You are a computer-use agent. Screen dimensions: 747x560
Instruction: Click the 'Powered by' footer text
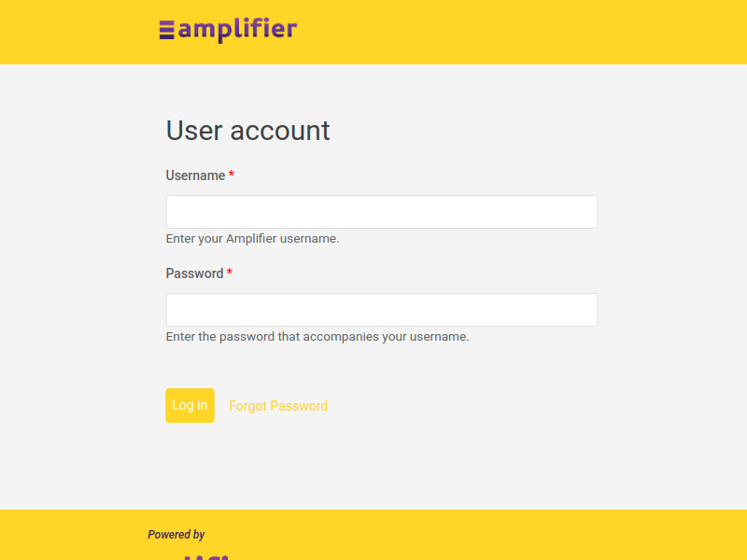pyautogui.click(x=176, y=535)
